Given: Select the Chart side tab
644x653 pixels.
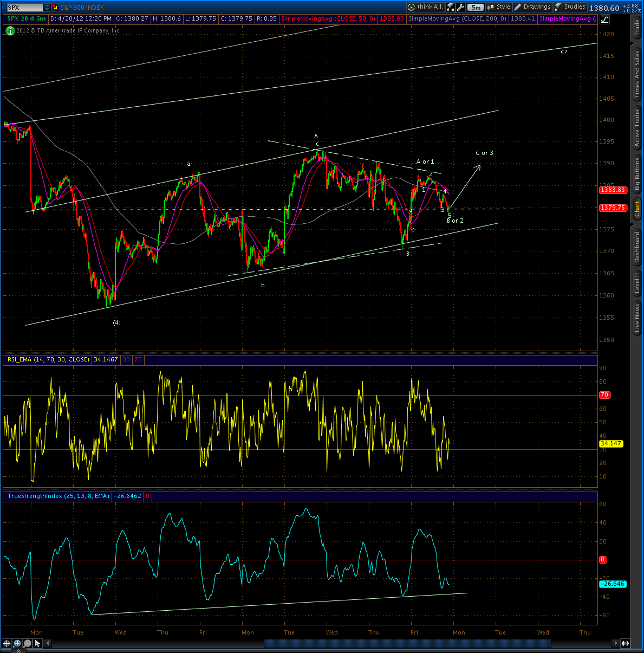Looking at the screenshot, I should [x=638, y=208].
